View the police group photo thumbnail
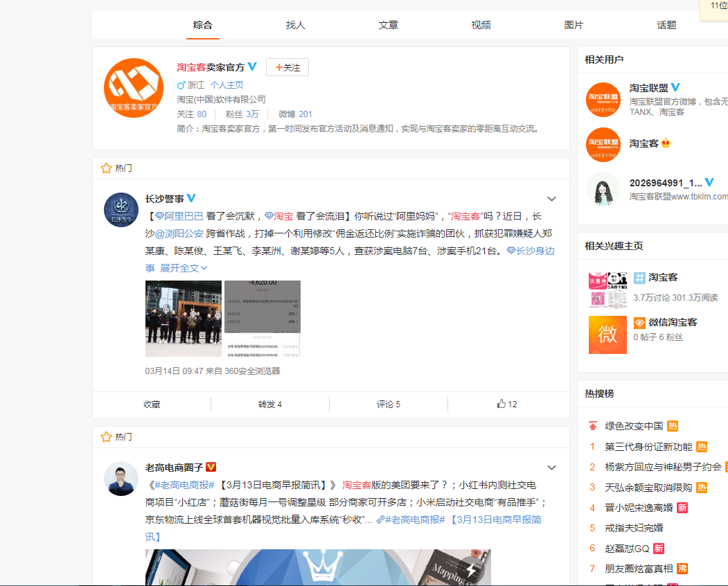728x586 pixels. [x=184, y=319]
